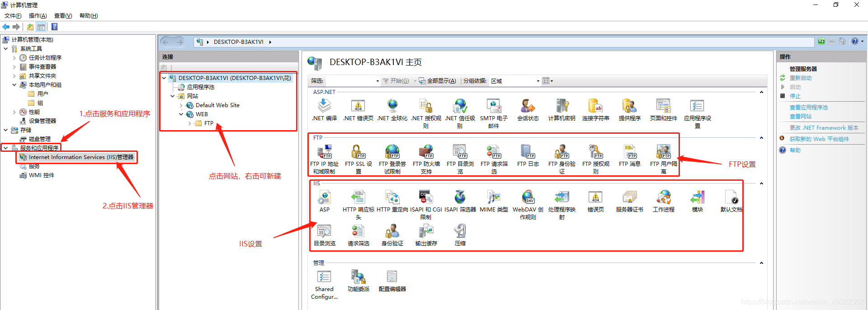Collapse the 系统工具 tree node
This screenshot has height=310, width=868.
[5, 48]
